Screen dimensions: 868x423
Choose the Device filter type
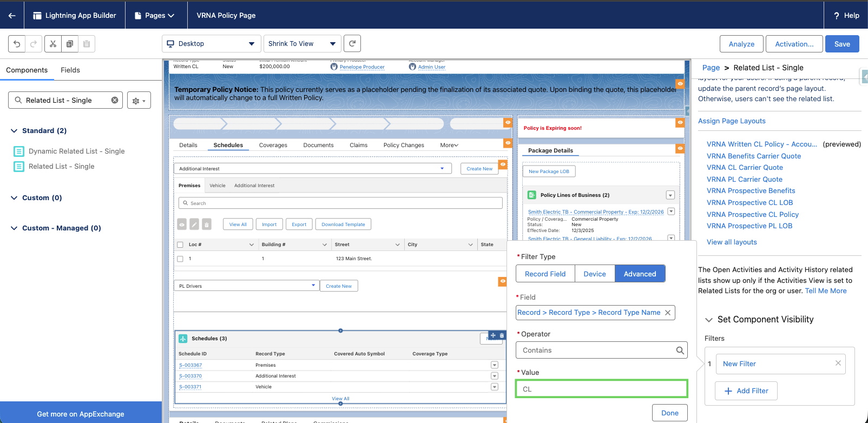595,274
